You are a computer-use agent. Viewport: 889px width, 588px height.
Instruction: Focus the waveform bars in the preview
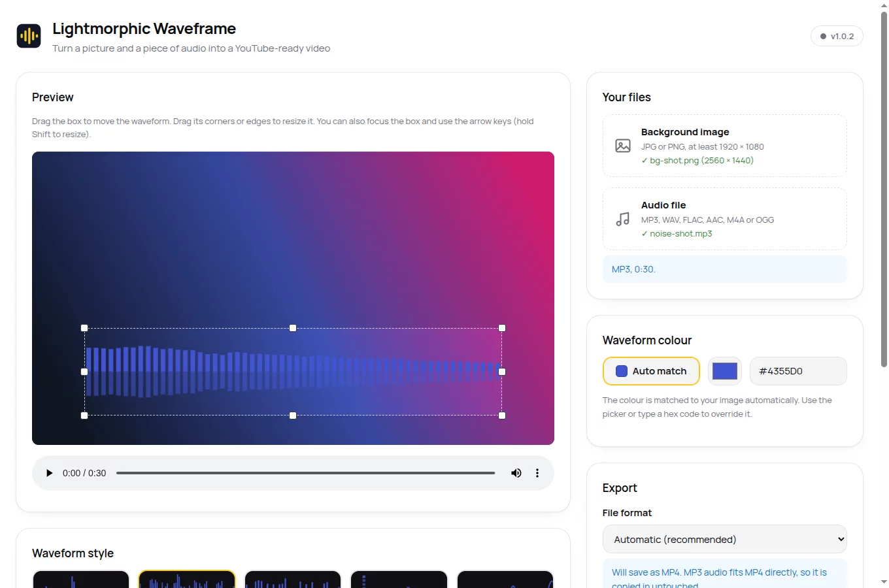[x=293, y=372]
